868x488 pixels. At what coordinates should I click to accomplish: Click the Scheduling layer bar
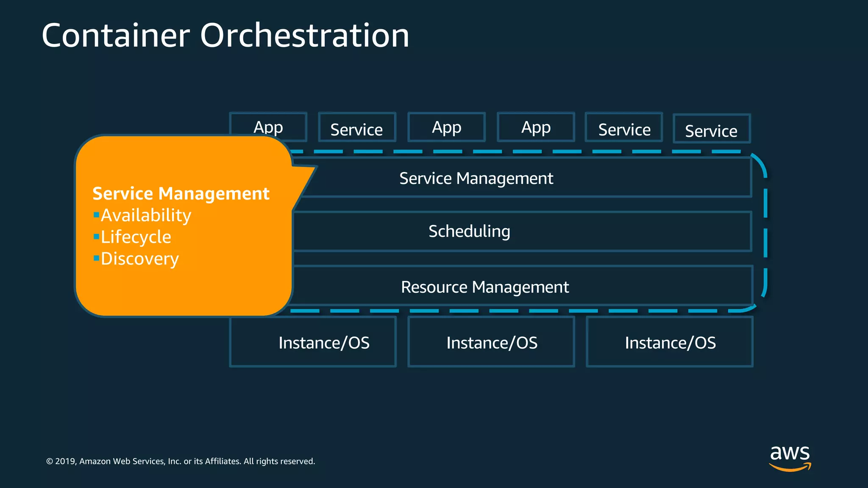469,231
